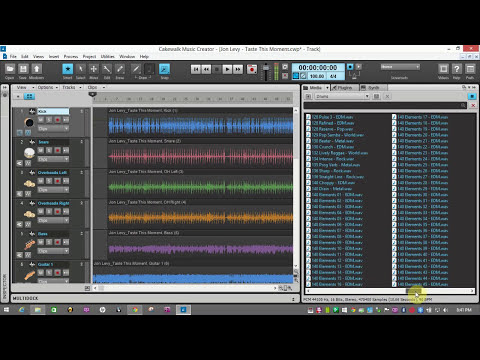The height and width of the screenshot is (360, 480).
Task: Open the Help question mark icon
Action: click(x=457, y=69)
